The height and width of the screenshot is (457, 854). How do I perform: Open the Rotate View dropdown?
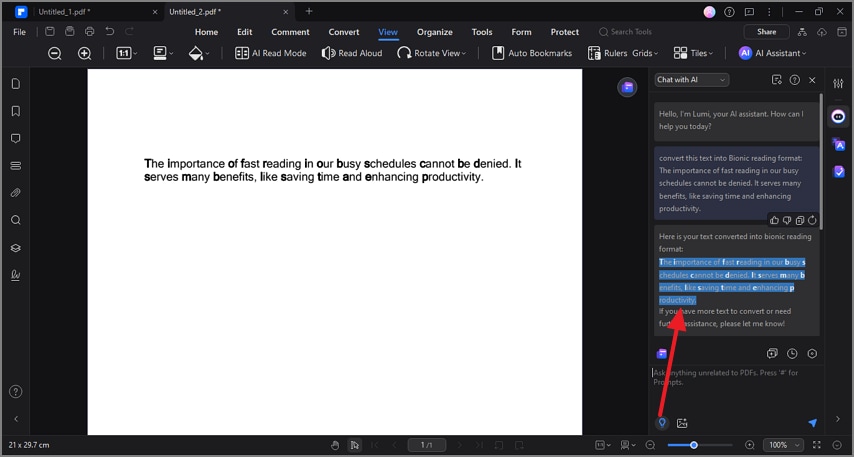[x=431, y=53]
